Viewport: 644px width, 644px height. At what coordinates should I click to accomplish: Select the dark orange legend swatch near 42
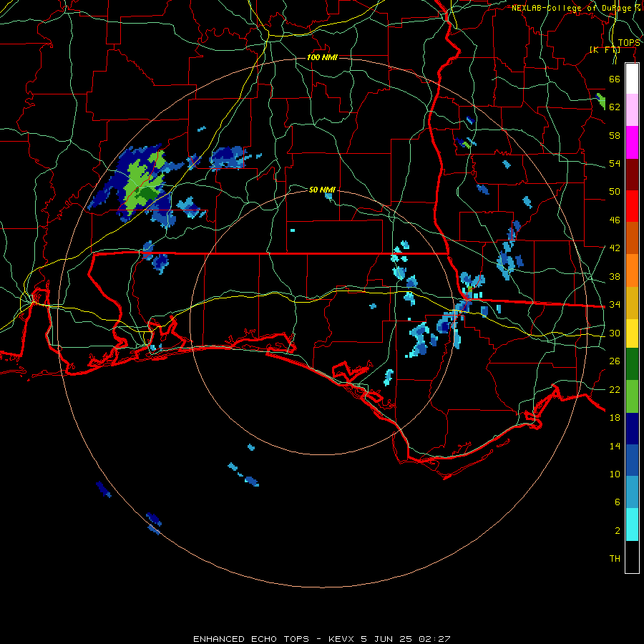click(632, 238)
